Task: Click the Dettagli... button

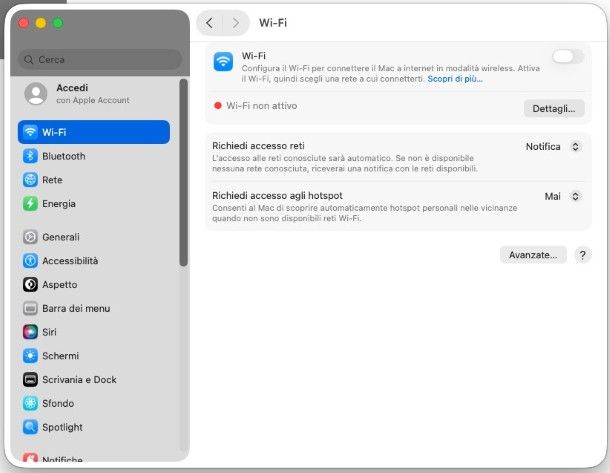Action: (554, 109)
